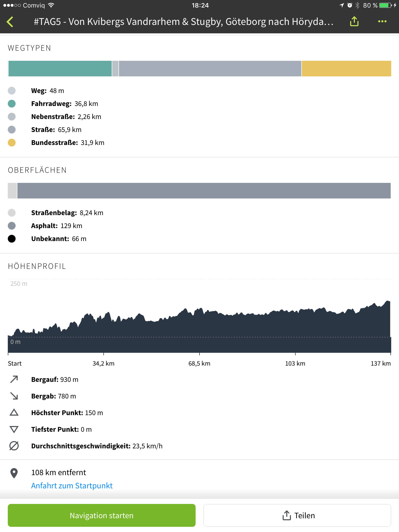Screen dimensions: 399x532
Task: Tap the black Unbekannt legend dot
Action: tap(12, 239)
